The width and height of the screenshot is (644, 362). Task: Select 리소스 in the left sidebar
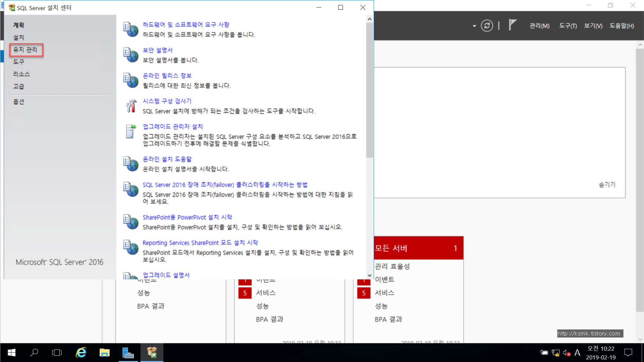[21, 74]
